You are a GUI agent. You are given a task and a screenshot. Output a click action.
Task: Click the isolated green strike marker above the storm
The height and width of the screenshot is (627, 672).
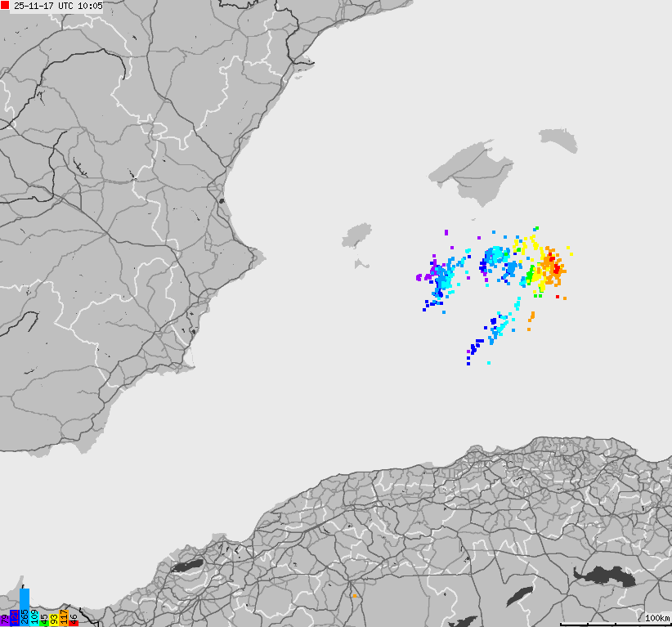(537, 230)
